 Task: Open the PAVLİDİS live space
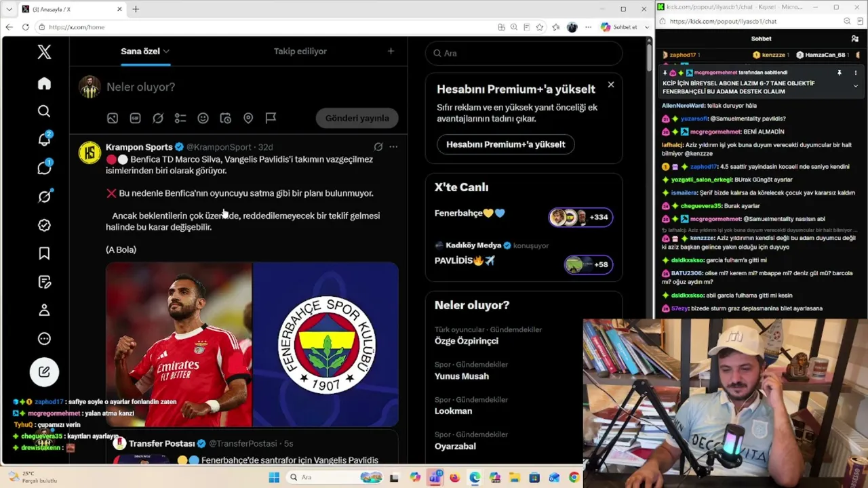[x=524, y=256]
